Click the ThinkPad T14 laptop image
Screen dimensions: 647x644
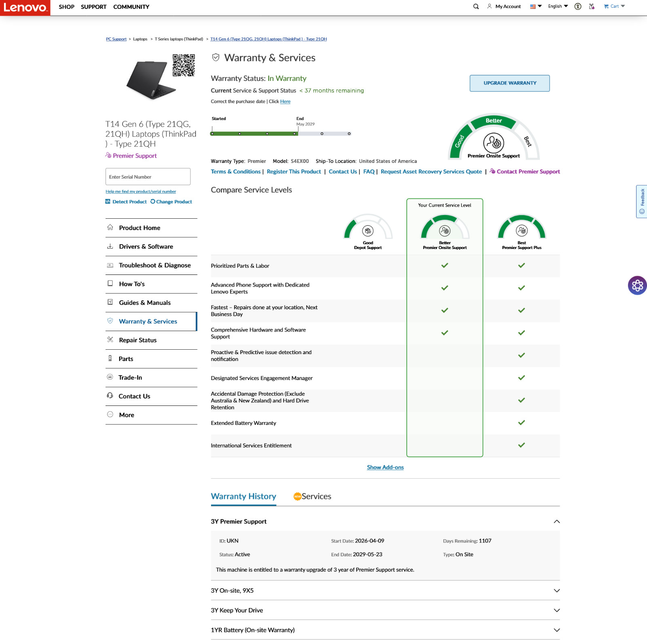tap(151, 80)
